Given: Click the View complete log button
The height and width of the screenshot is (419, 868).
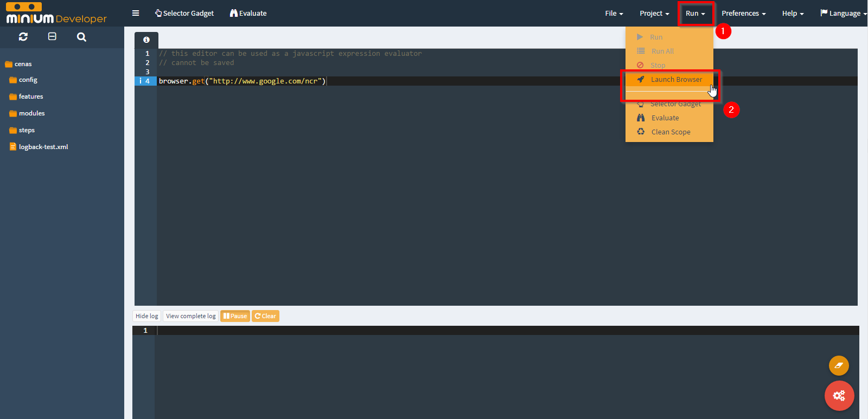Looking at the screenshot, I should 190,316.
